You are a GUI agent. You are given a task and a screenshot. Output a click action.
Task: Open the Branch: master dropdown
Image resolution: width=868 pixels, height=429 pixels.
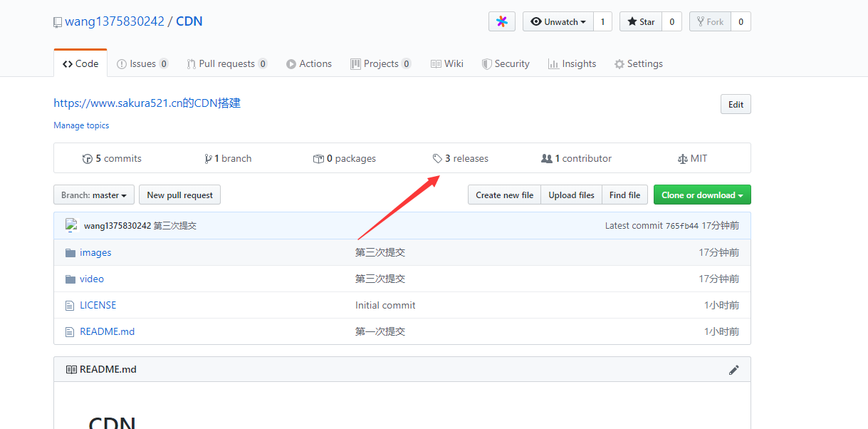94,195
